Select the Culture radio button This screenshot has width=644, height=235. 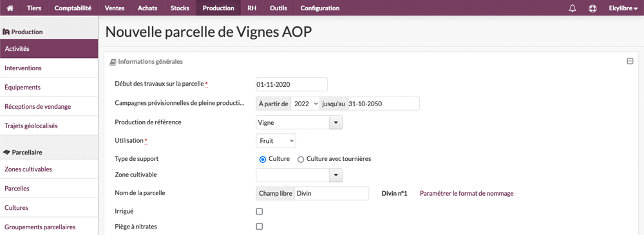[263, 159]
